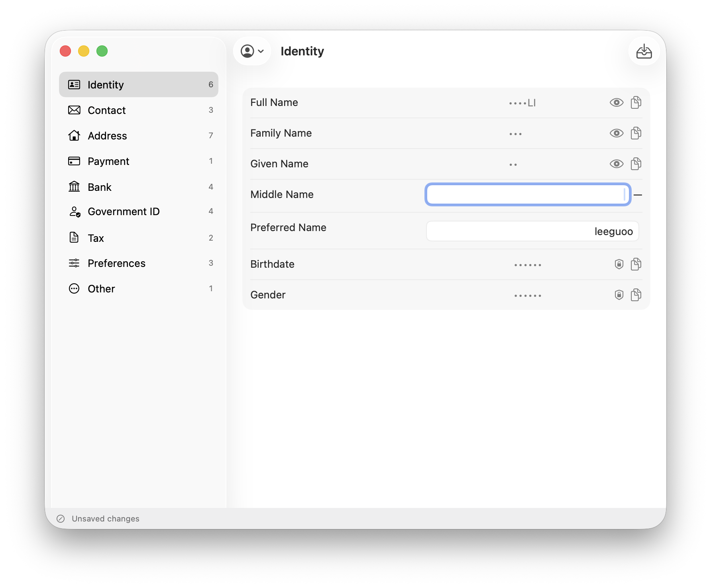Reveal the Full Name value

tap(617, 102)
